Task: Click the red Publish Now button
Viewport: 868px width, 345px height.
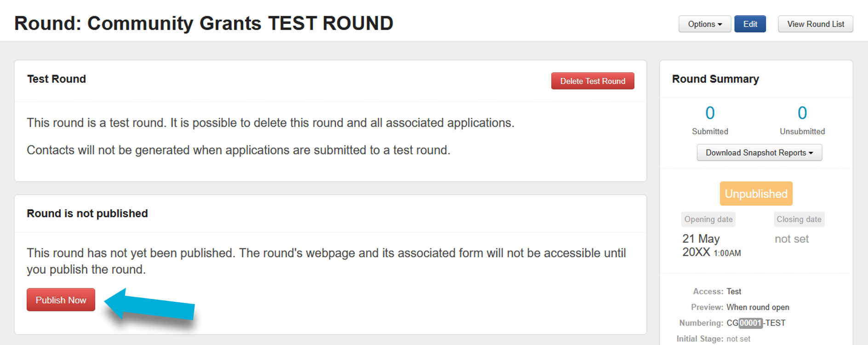Action: (61, 300)
